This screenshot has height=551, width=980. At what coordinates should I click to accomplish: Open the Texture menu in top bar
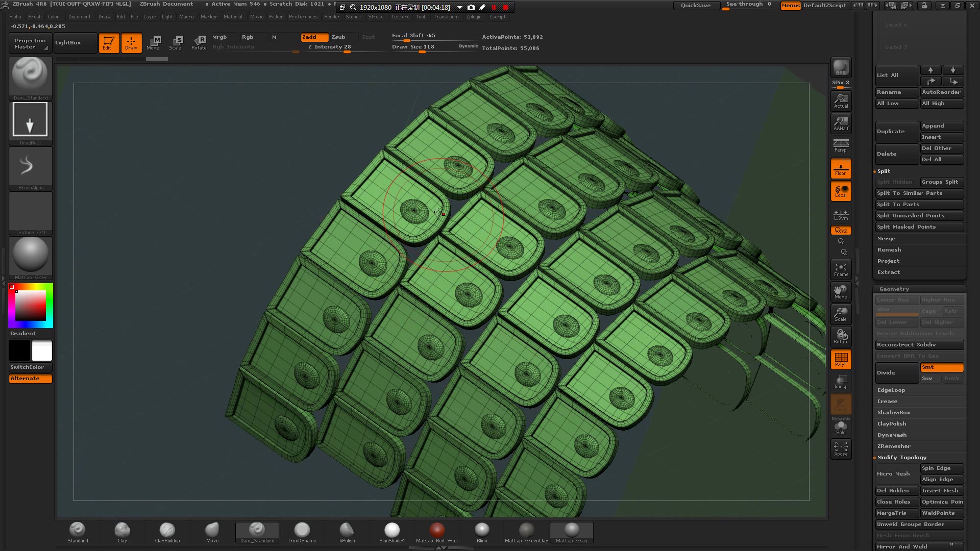(401, 17)
